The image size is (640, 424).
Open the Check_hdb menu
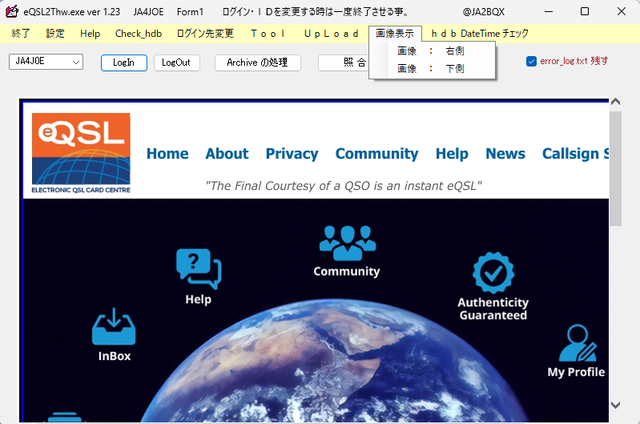click(x=138, y=33)
